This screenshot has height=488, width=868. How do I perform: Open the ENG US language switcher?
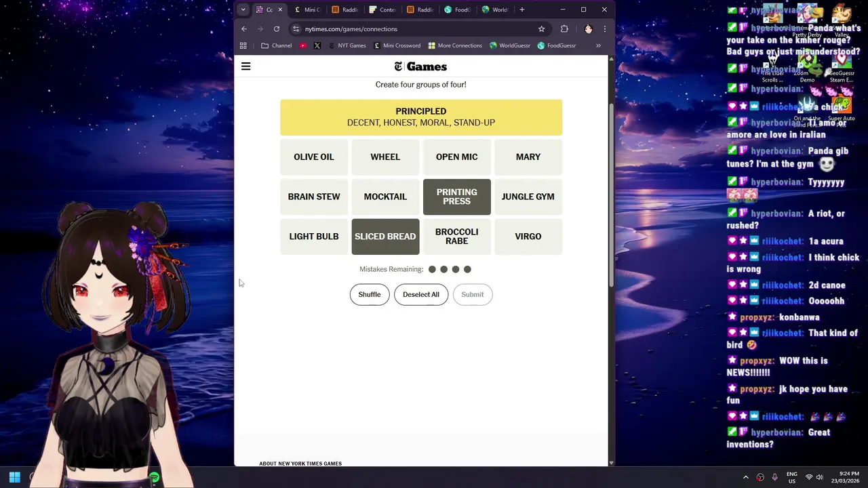(x=792, y=477)
